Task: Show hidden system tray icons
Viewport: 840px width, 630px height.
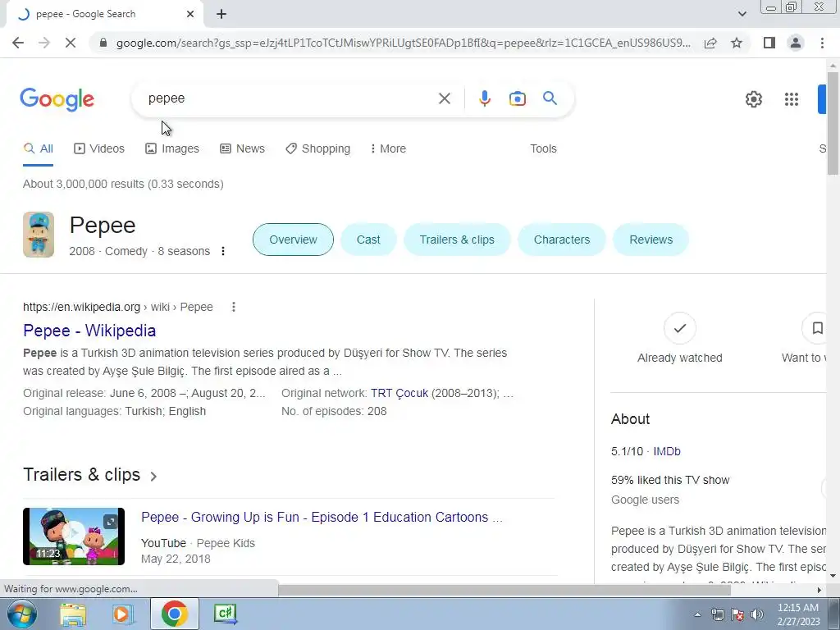Action: tap(697, 614)
